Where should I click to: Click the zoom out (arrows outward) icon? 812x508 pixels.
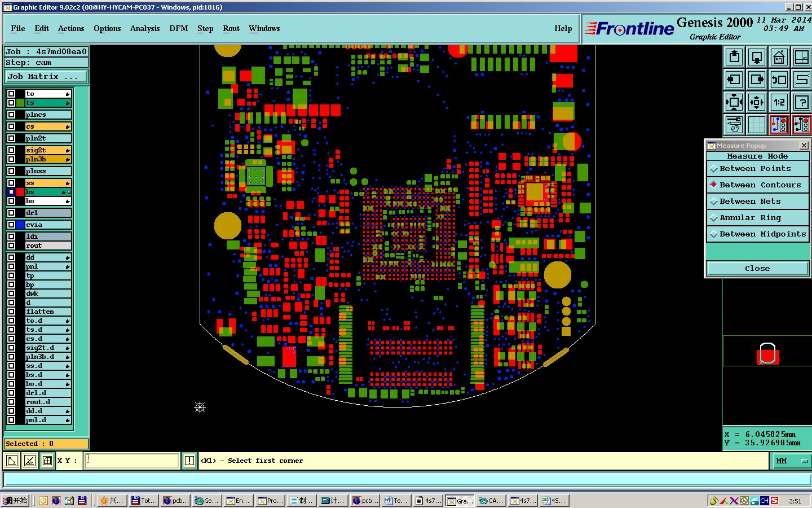pos(757,102)
